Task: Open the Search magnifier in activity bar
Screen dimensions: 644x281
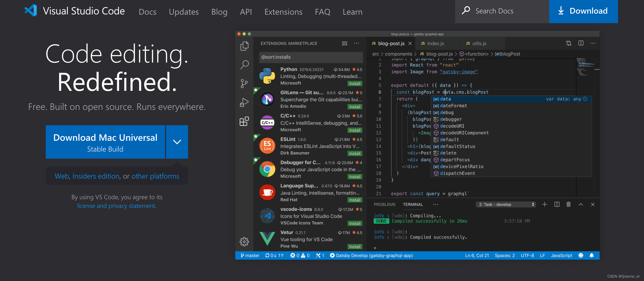Action: [244, 65]
